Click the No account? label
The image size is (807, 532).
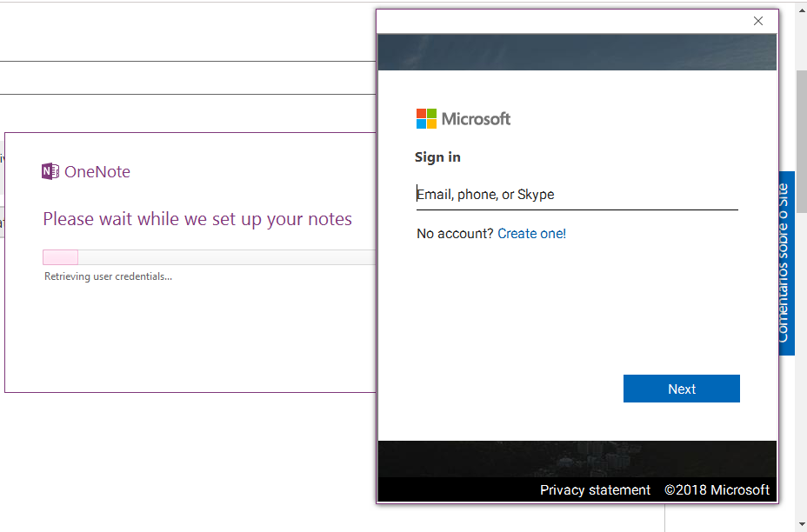pyautogui.click(x=455, y=234)
